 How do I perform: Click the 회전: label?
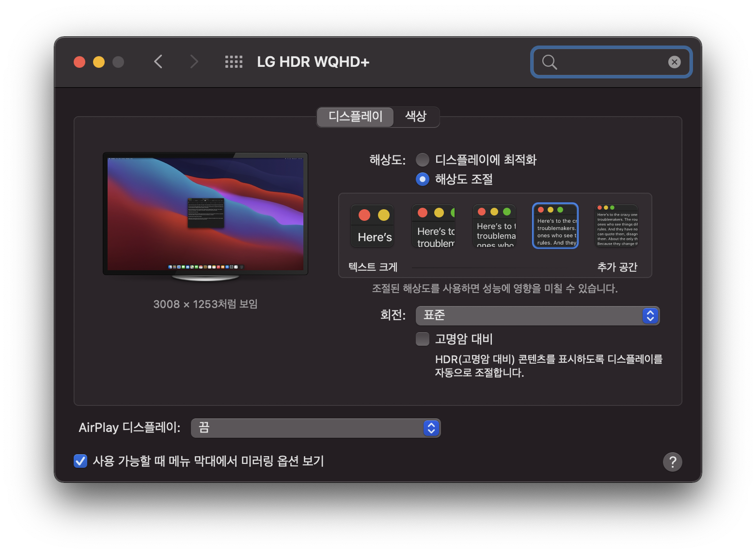pyautogui.click(x=393, y=315)
